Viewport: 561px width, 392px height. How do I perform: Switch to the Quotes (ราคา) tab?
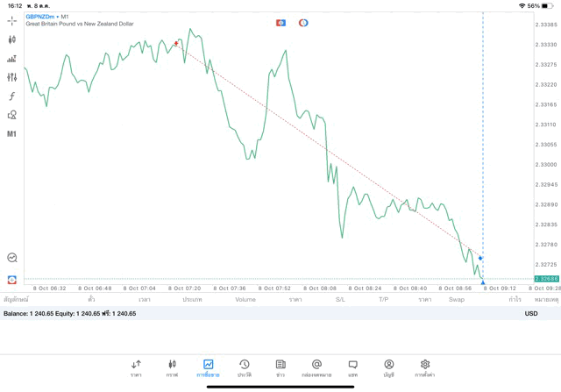tap(136, 367)
